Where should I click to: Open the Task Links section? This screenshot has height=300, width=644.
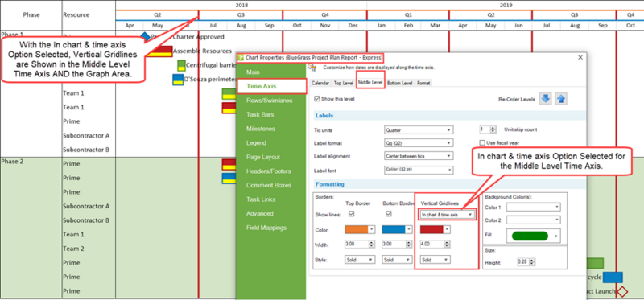coord(261,199)
